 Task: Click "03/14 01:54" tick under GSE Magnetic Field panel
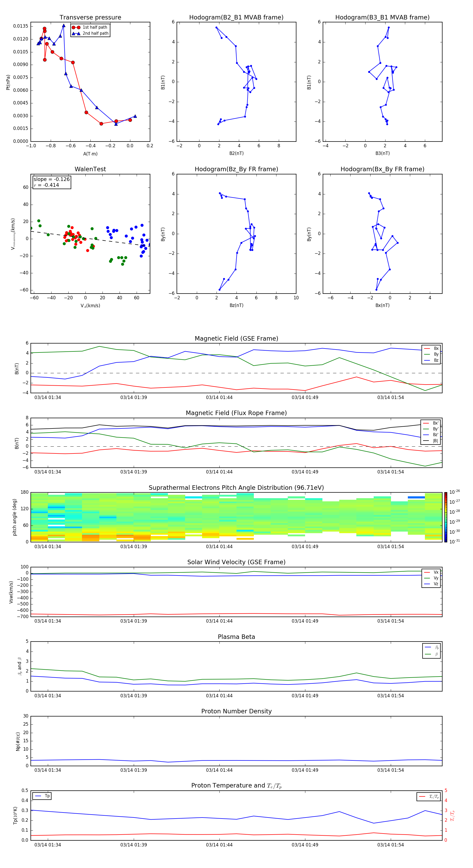click(x=390, y=397)
